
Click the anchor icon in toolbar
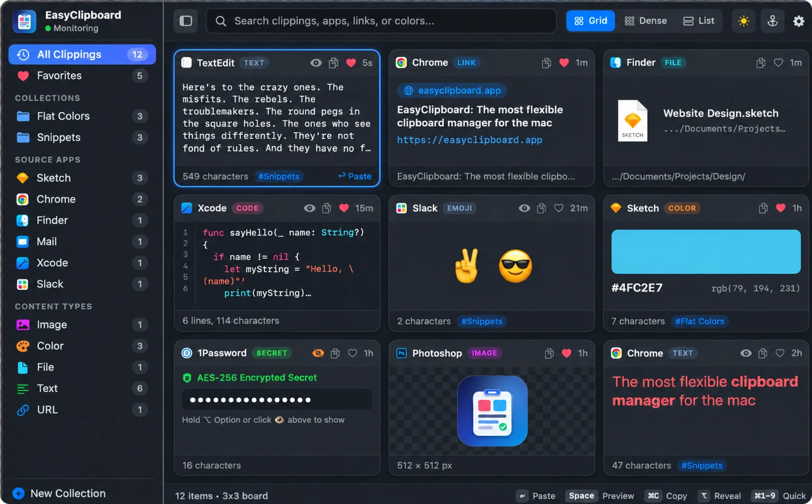coord(772,21)
